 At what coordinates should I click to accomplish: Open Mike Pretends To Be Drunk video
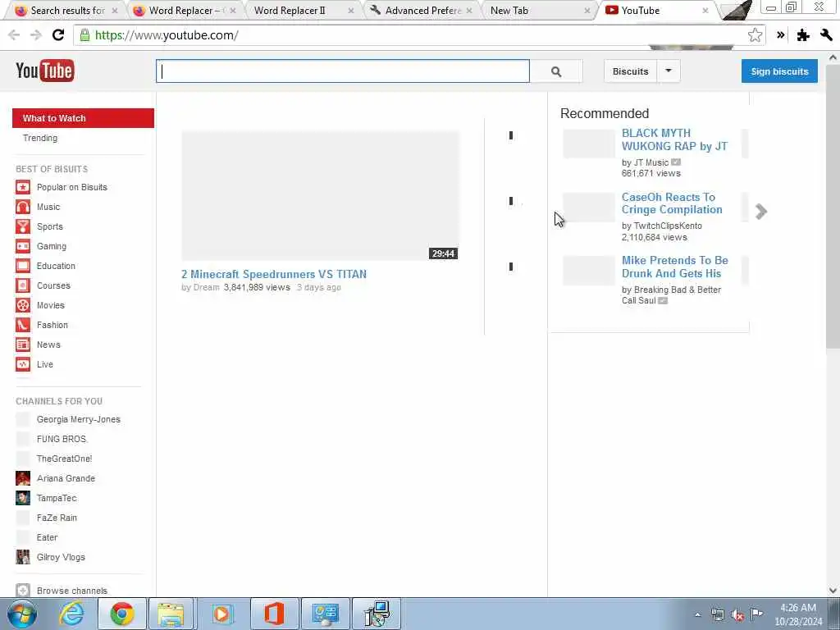tap(674, 267)
